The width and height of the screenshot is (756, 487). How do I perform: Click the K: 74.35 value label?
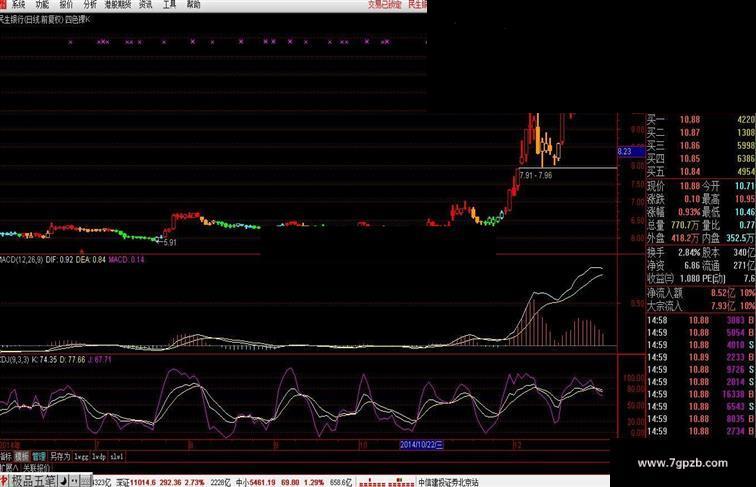point(44,359)
